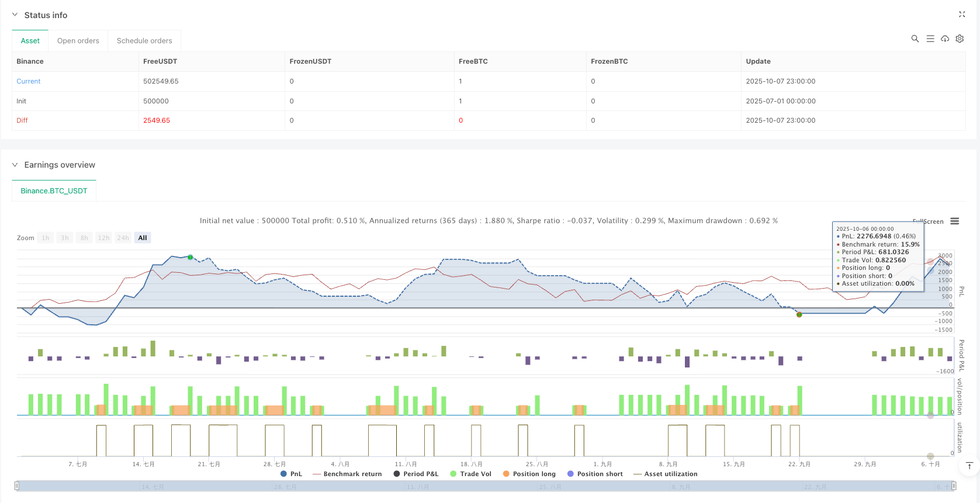Click the search icon above the asset table
Screen dimensions: 980x503
point(915,39)
